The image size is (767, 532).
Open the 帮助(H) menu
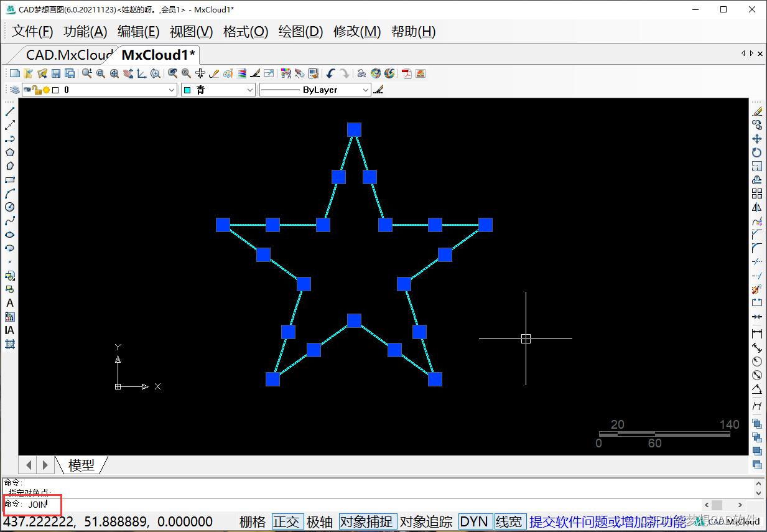click(x=414, y=32)
